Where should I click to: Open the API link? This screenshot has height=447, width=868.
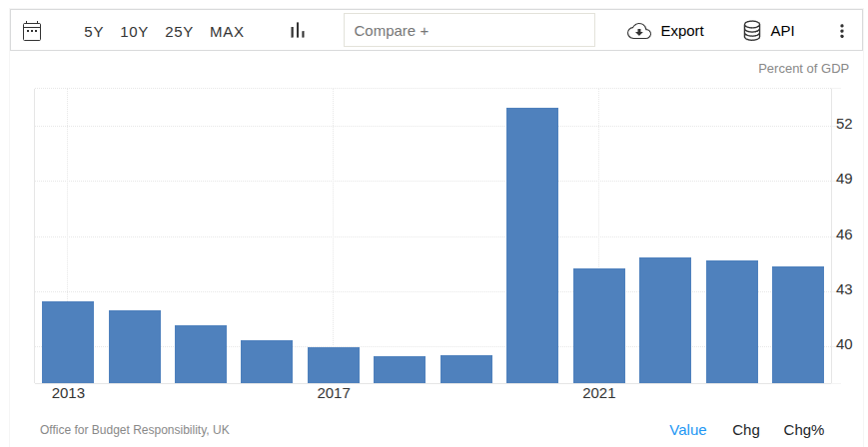[x=782, y=31]
